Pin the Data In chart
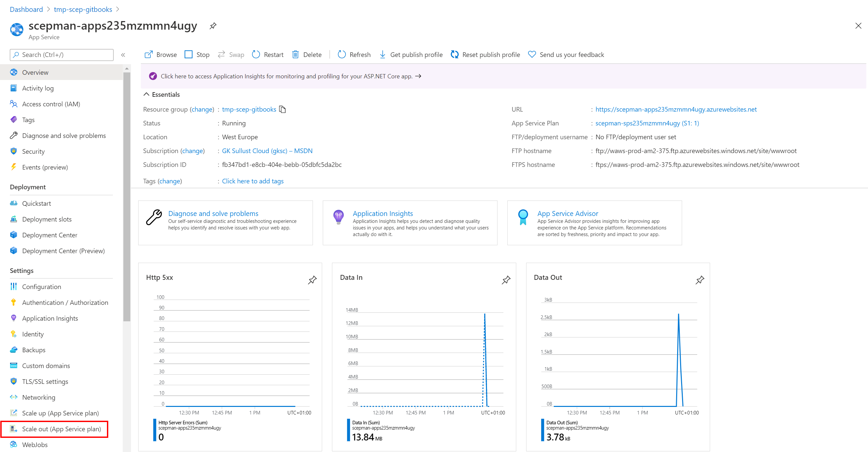Screen dimensions: 868x452 (x=506, y=280)
